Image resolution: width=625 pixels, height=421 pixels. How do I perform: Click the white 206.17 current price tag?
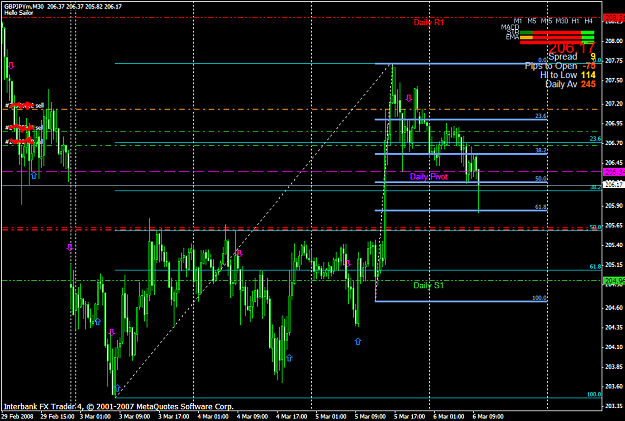[614, 184]
